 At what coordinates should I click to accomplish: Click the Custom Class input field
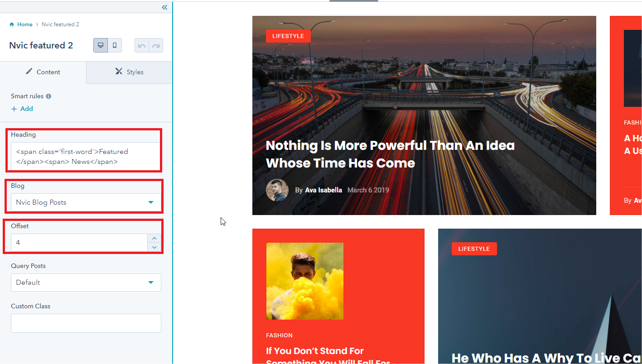[x=86, y=323]
